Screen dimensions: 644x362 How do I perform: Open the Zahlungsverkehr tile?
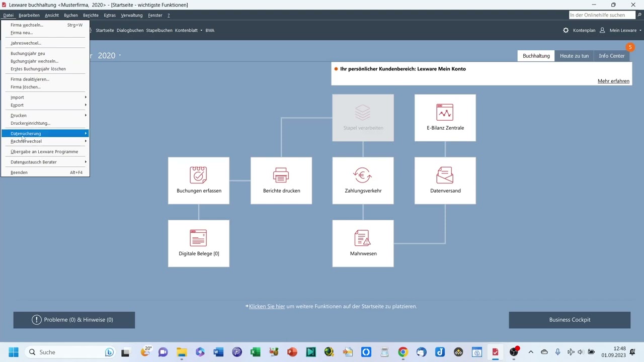click(363, 180)
